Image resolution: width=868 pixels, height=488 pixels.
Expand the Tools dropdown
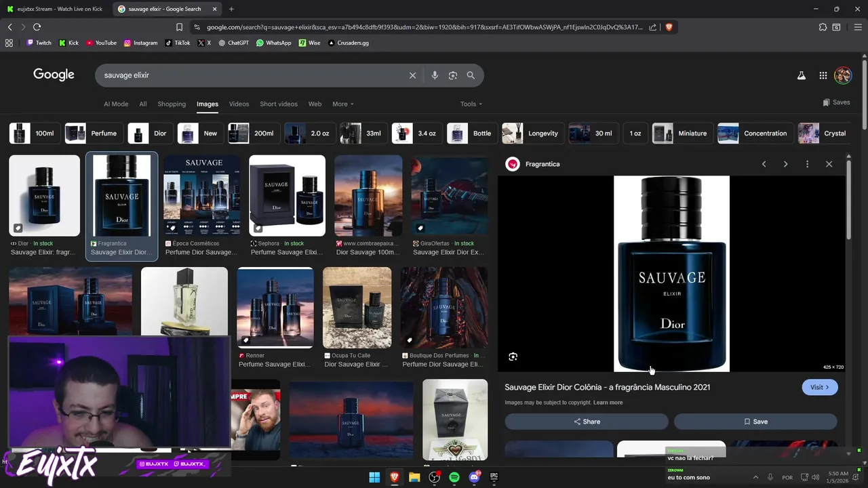tap(471, 104)
